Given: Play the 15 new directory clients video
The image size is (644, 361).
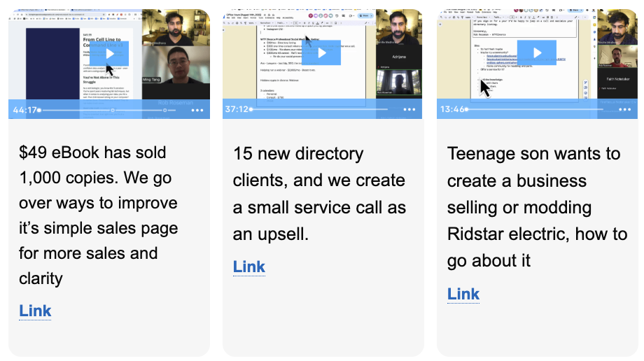Looking at the screenshot, I should click(x=323, y=53).
